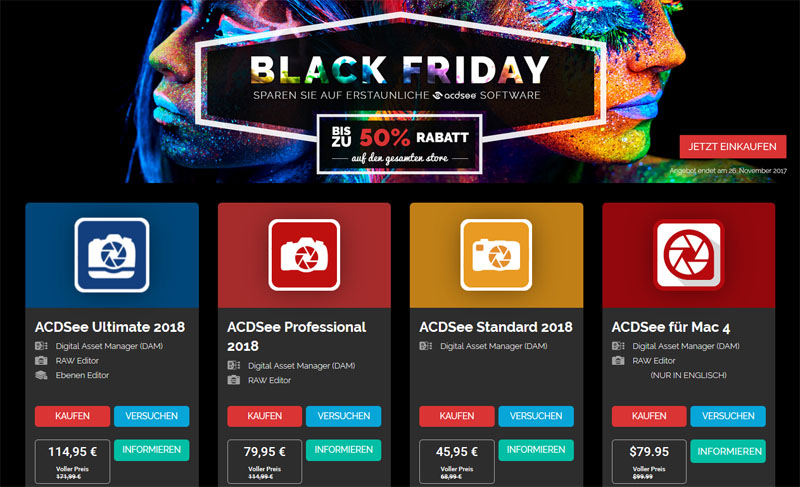
Task: Click Kaufen for ACDSee für Mac 4
Action: 649,416
